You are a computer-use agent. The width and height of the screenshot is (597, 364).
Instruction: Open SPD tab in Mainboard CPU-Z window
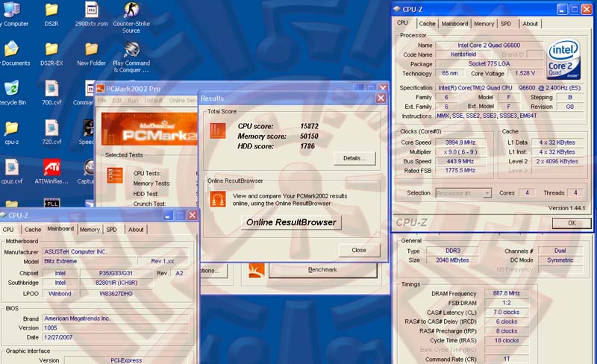111,230
